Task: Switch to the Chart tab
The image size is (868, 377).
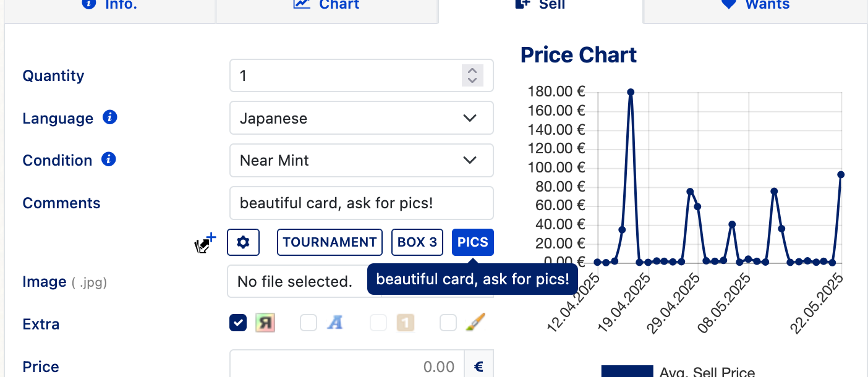Action: [x=326, y=5]
